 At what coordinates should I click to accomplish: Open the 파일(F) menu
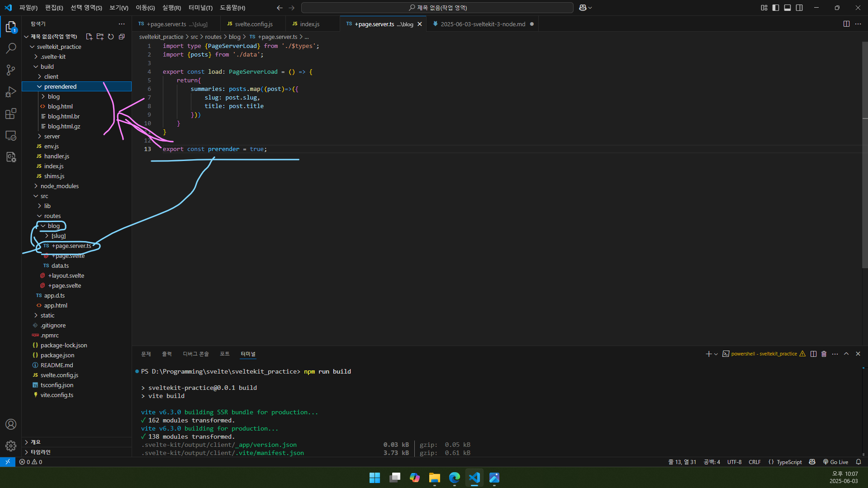[28, 8]
